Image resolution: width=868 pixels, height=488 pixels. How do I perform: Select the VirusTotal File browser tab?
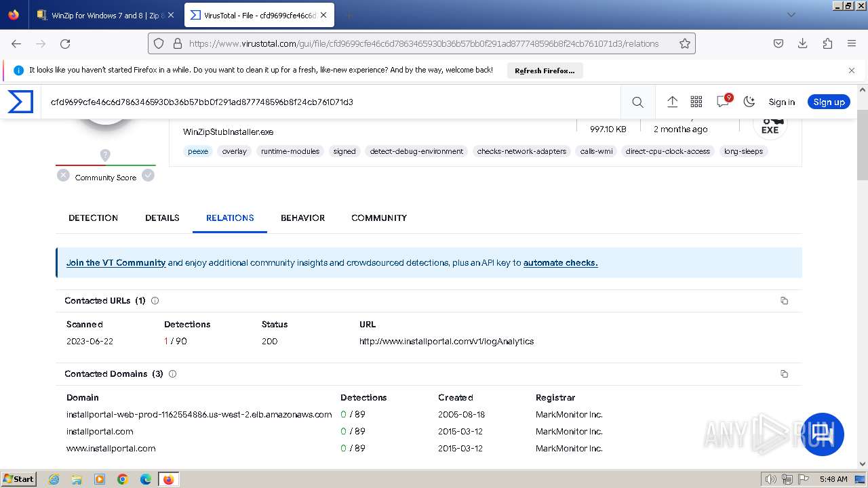(260, 15)
